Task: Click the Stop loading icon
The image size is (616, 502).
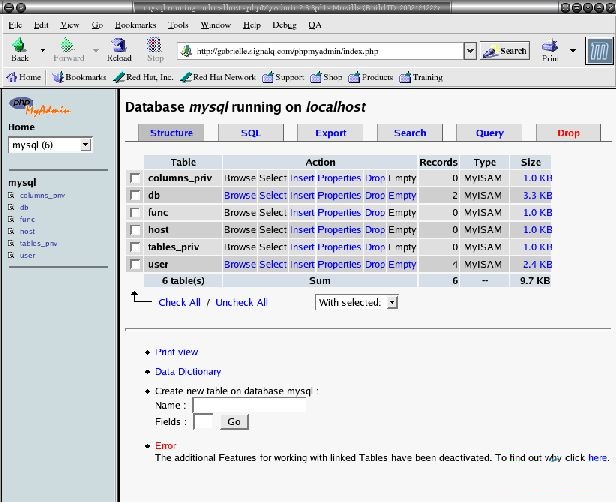Action: click(x=155, y=49)
